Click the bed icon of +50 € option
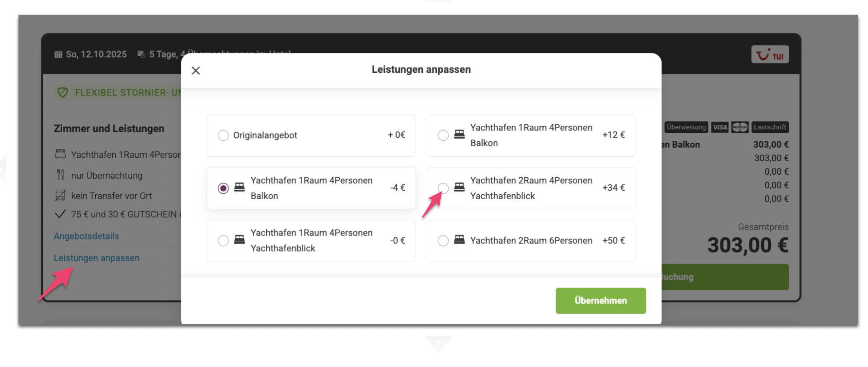This screenshot has width=868, height=367. (x=459, y=239)
